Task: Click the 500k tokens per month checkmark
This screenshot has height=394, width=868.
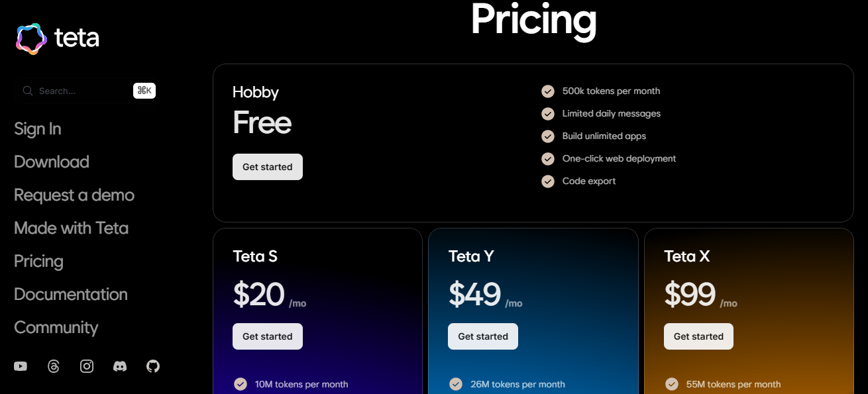Action: pyautogui.click(x=548, y=91)
